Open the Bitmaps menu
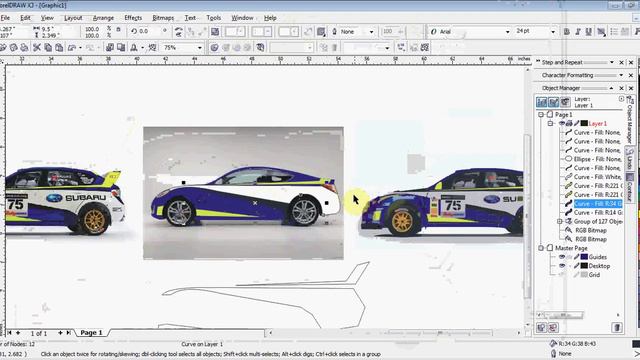The height and width of the screenshot is (360, 640). (163, 18)
